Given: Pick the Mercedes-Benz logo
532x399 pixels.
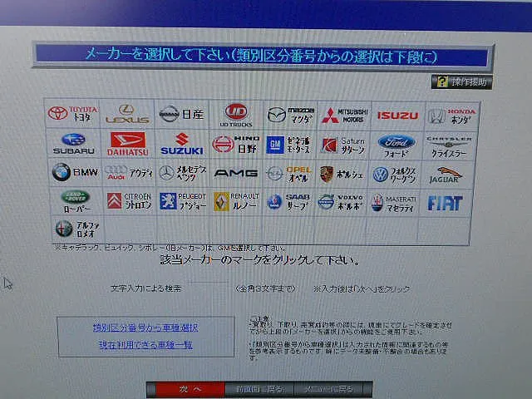Looking at the screenshot, I should click(183, 173).
